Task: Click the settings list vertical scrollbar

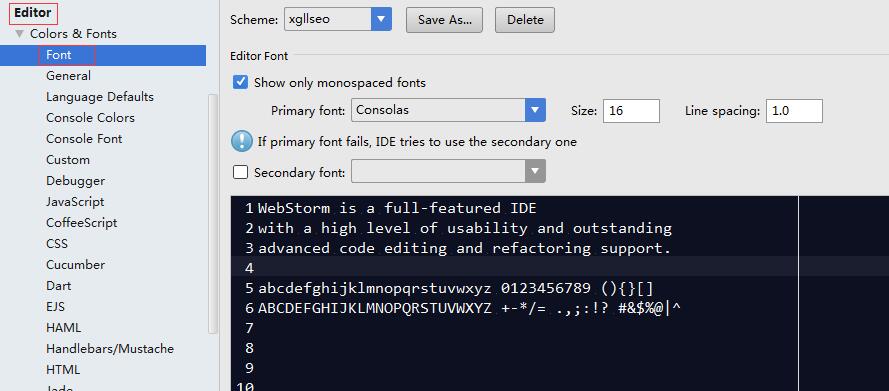Action: click(x=213, y=214)
